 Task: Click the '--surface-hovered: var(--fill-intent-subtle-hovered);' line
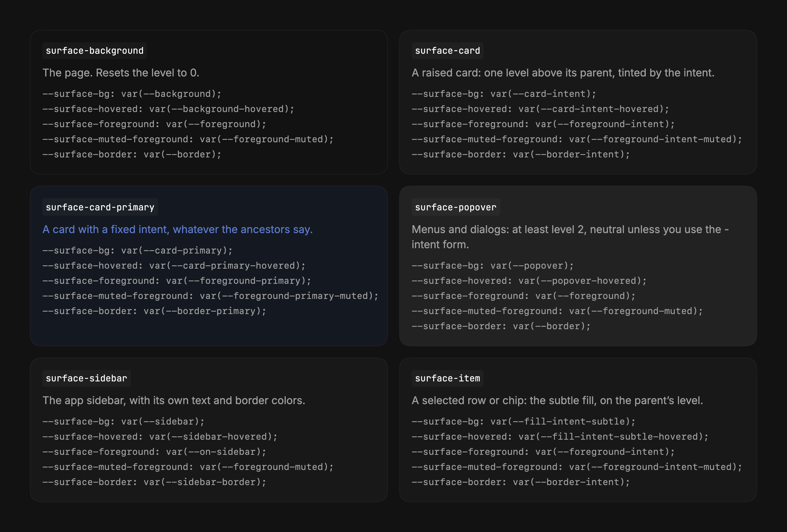(560, 437)
